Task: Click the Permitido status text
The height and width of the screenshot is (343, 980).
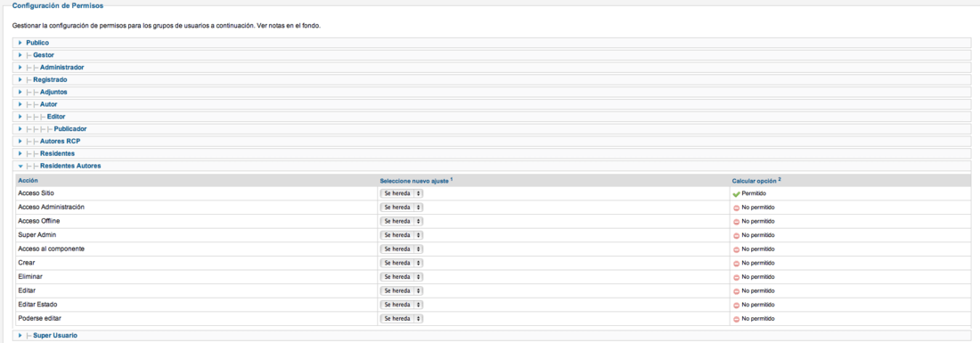Action: (755, 194)
